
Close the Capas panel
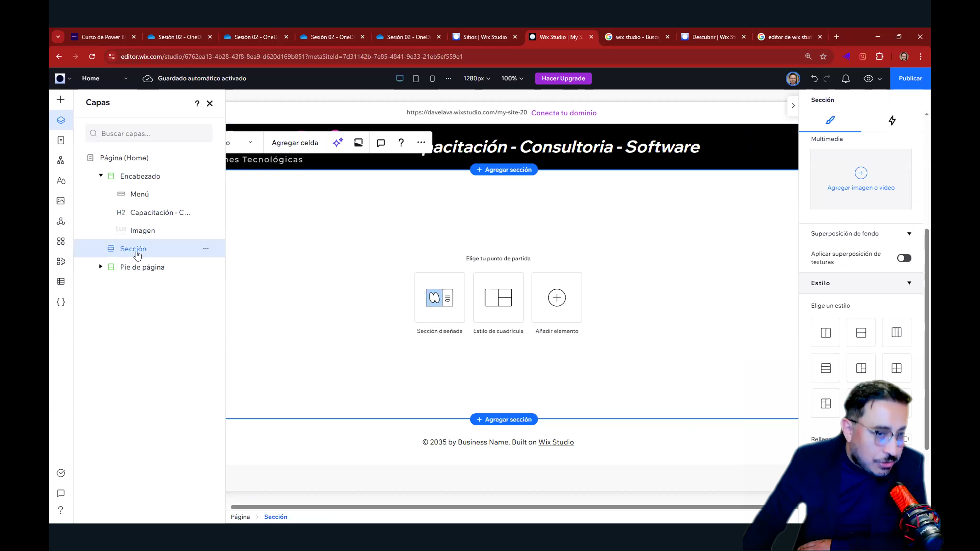pos(210,103)
